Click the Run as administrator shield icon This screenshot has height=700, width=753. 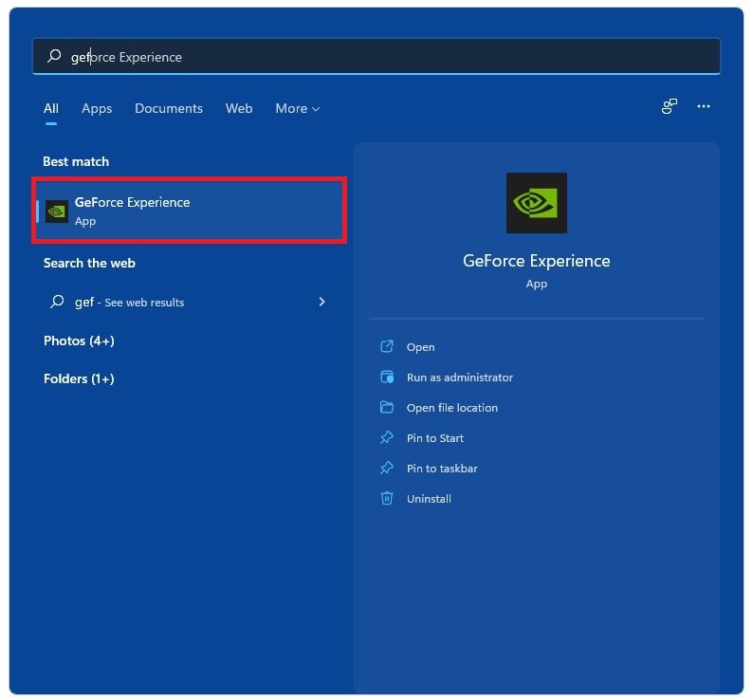(x=386, y=378)
